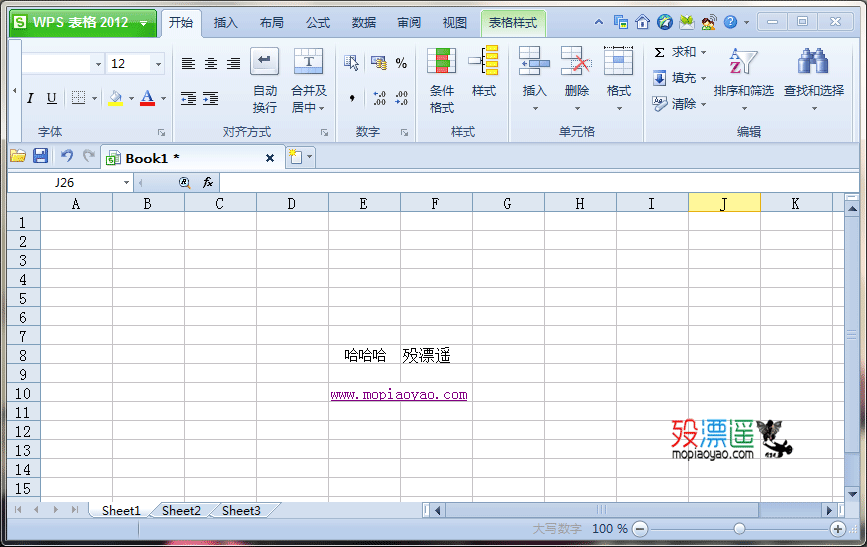Screen dimensions: 867x547
Task: Apply percent style
Action: tap(401, 63)
